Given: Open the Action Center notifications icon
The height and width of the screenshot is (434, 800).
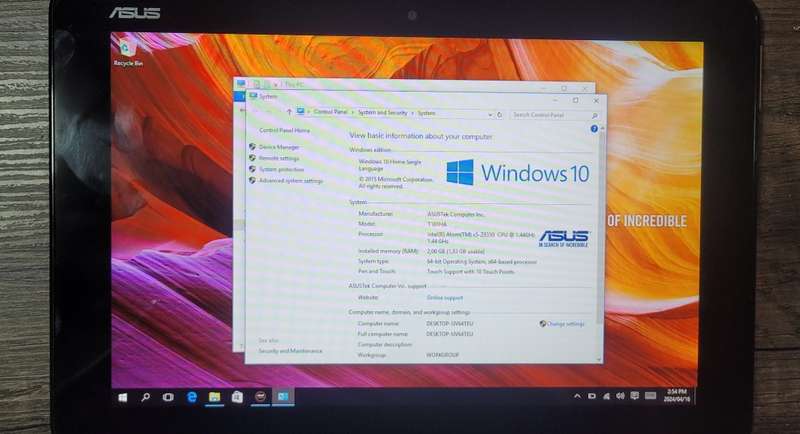Looking at the screenshot, I should click(634, 396).
